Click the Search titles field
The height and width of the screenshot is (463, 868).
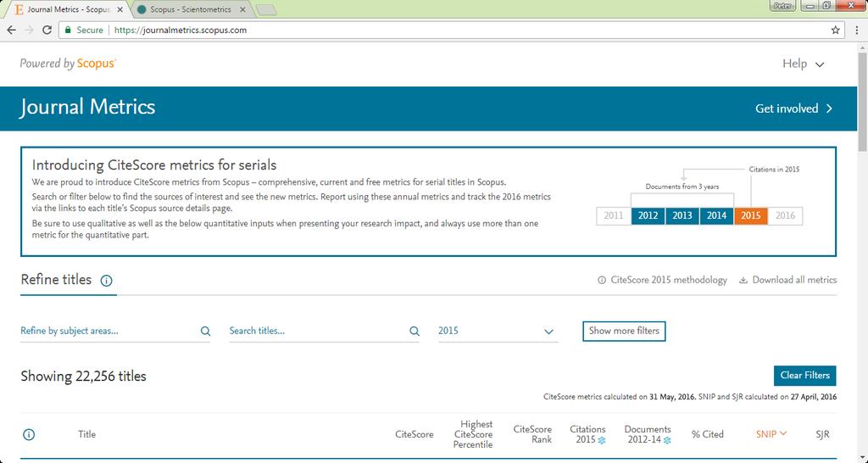[x=324, y=331]
